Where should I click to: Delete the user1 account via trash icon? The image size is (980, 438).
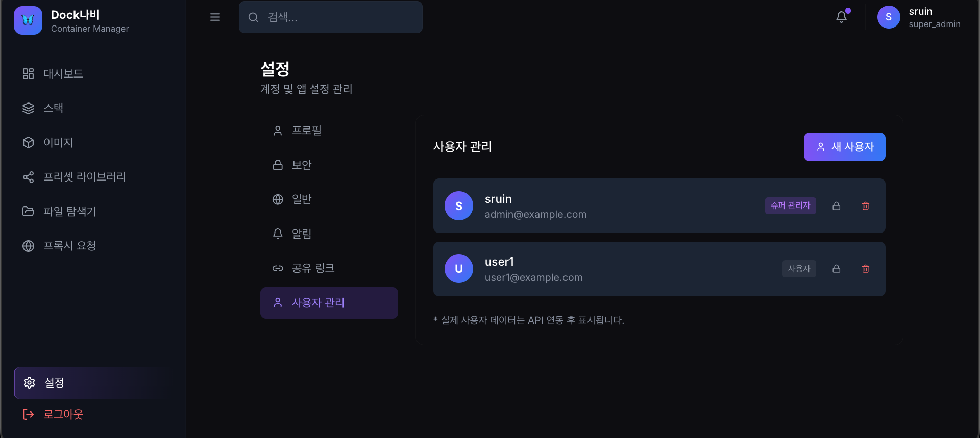coord(865,269)
